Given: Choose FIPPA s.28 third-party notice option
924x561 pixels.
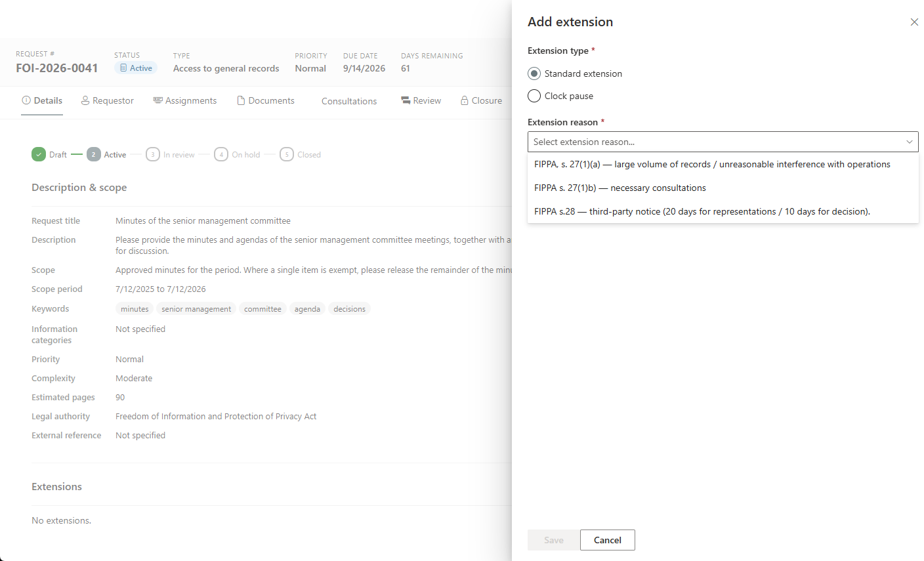Looking at the screenshot, I should pyautogui.click(x=723, y=211).
